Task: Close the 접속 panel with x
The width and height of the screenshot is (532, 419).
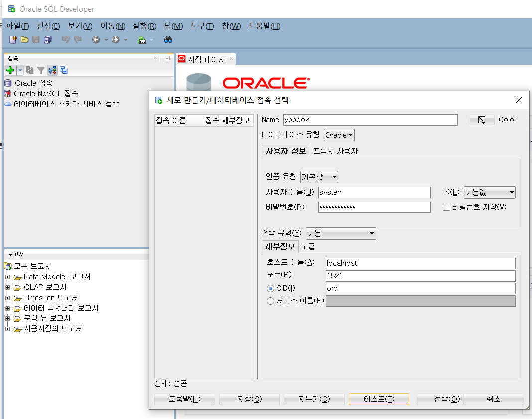Action: tap(155, 58)
